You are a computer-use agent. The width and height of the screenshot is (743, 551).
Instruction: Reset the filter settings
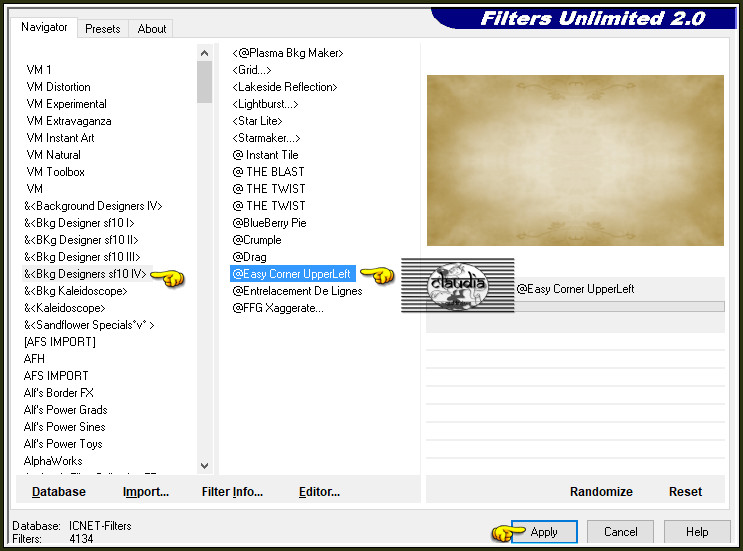[x=685, y=492]
